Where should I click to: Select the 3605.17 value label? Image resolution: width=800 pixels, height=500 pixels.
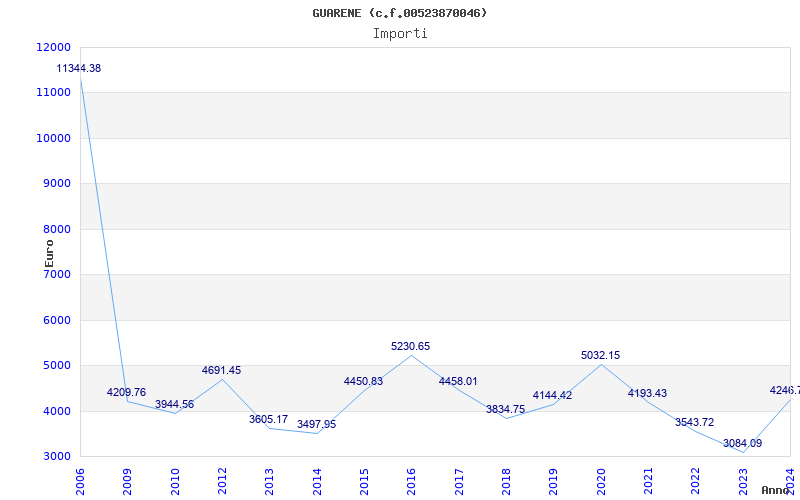(x=268, y=419)
